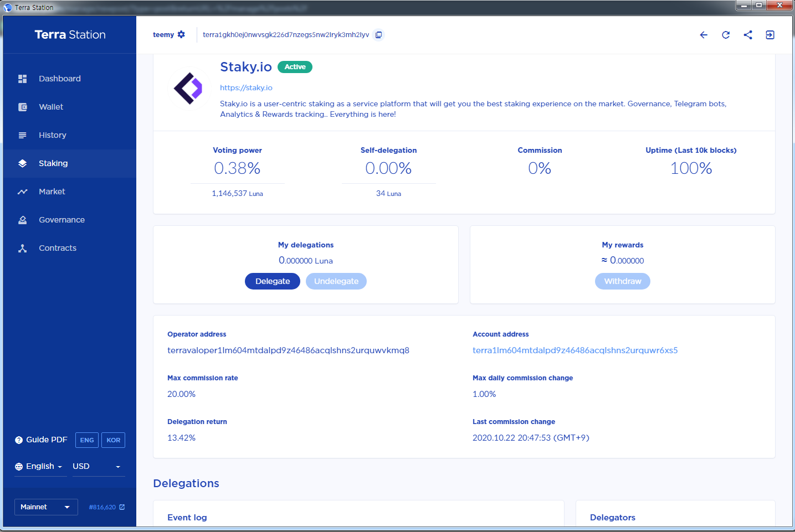795x532 pixels.
Task: Click the share icon in top bar
Action: (x=748, y=35)
